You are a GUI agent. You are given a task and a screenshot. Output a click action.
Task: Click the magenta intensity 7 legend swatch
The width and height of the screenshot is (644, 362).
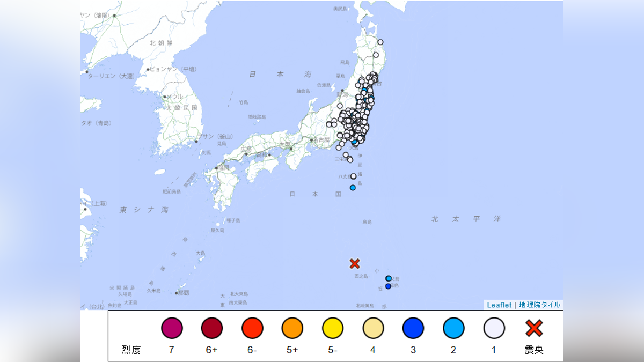click(172, 328)
